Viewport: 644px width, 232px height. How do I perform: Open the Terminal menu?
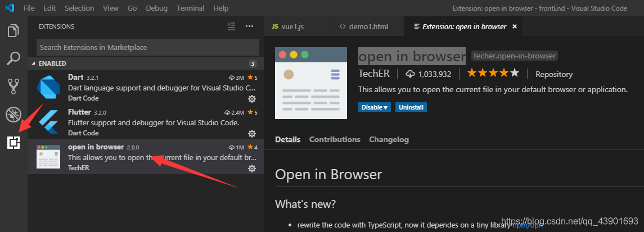point(191,8)
